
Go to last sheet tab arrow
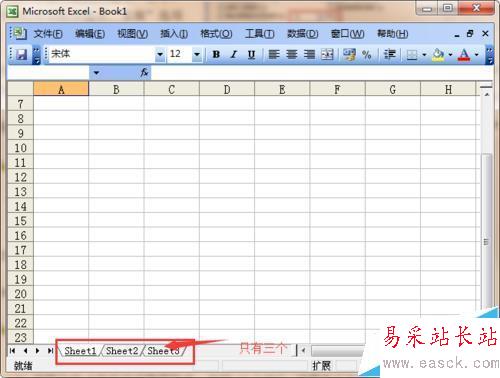pyautogui.click(x=50, y=351)
